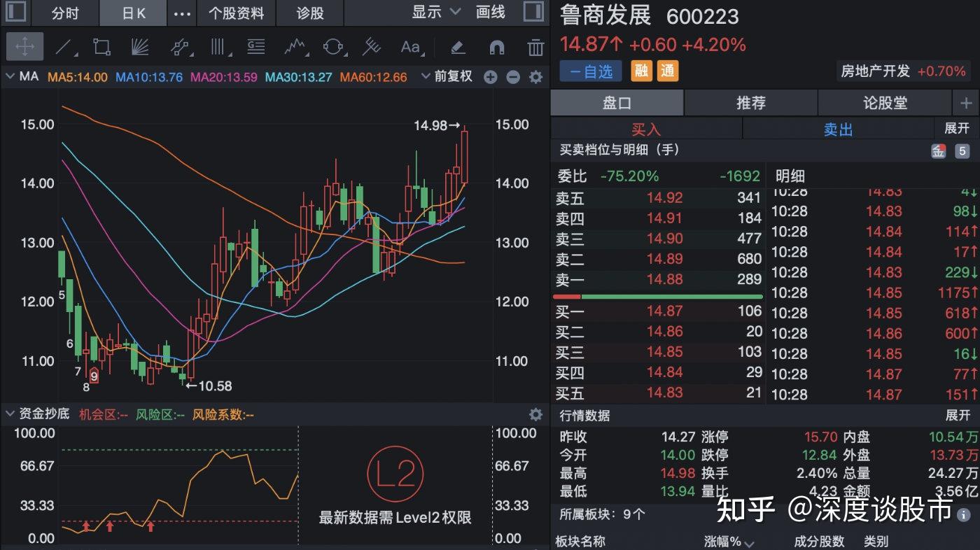Viewport: 980px width, 550px height.
Task: Select the 推荐 tab
Action: tap(750, 103)
